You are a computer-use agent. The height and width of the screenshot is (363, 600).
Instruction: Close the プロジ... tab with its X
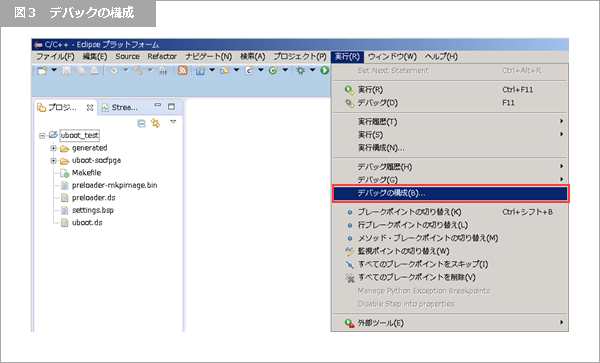tap(90, 108)
